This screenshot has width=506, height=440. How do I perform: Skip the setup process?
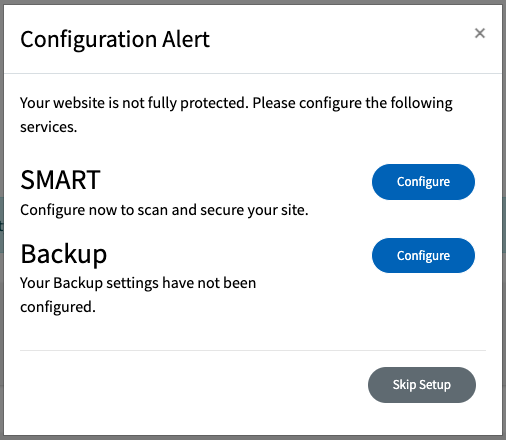click(422, 385)
